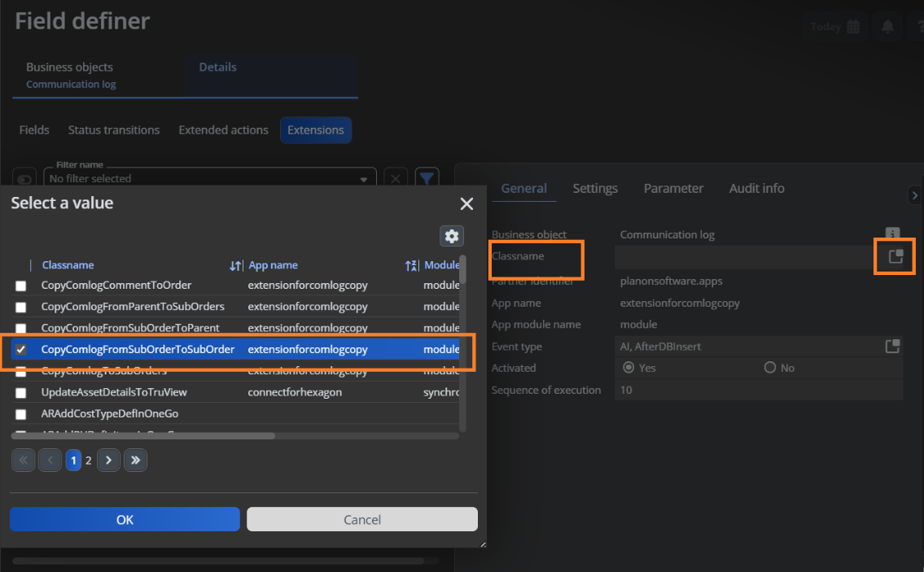Click the Sequence of execution field
Image resolution: width=924 pixels, height=572 pixels.
tap(759, 390)
